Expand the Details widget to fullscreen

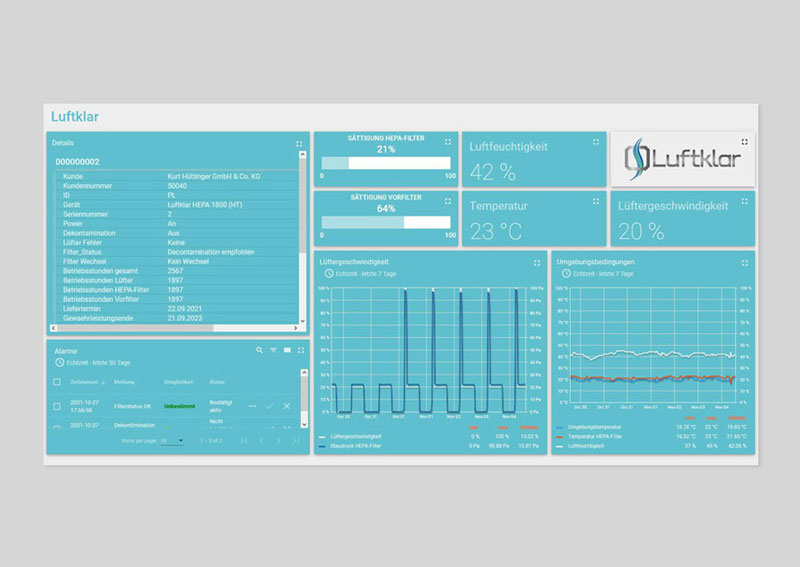point(299,144)
